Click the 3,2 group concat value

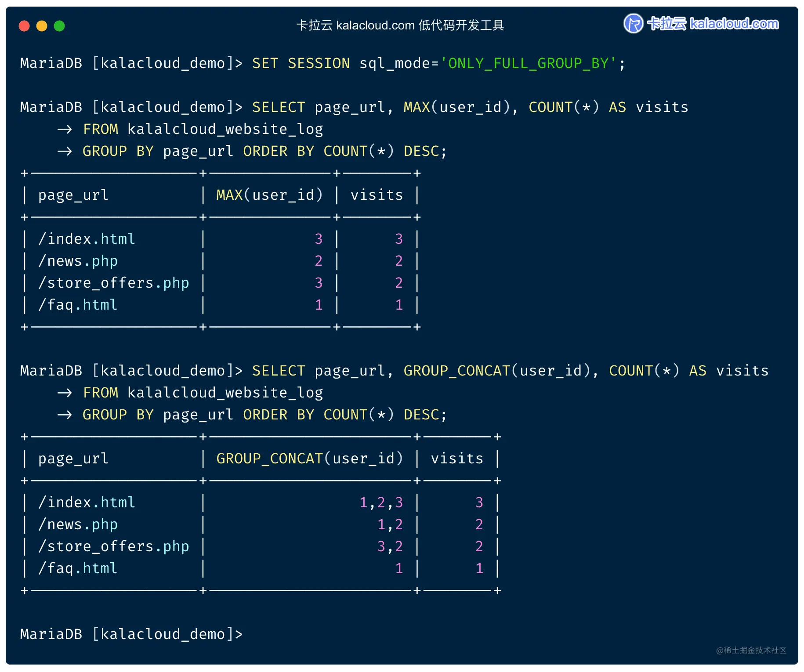390,546
